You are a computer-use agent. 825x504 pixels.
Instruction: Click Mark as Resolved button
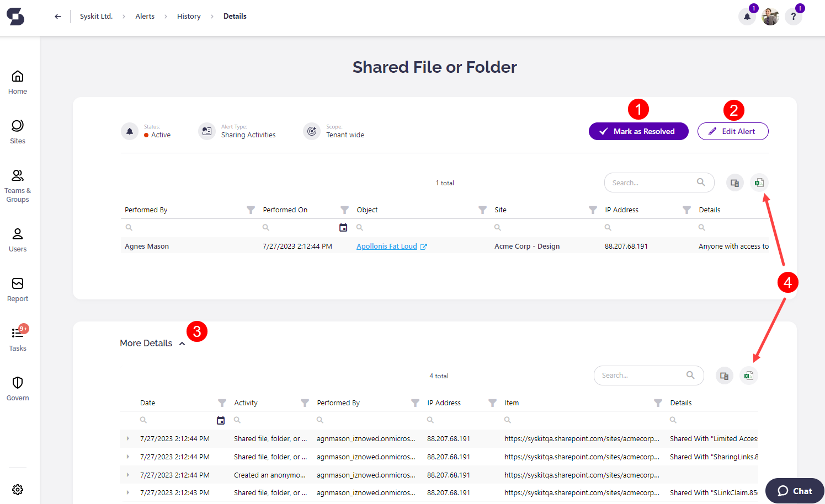(x=638, y=131)
